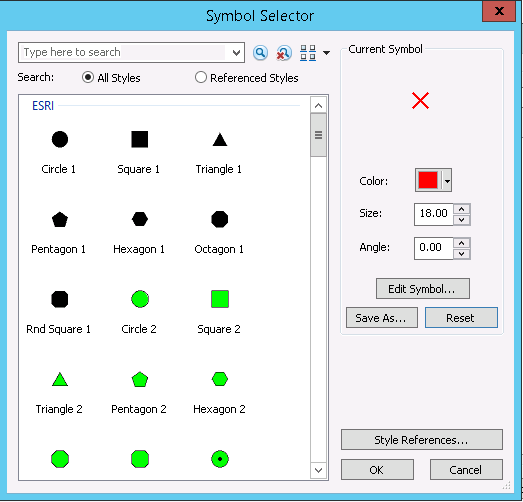523x502 pixels.
Task: Choose the Octagon 1 symbol
Action: [220, 219]
